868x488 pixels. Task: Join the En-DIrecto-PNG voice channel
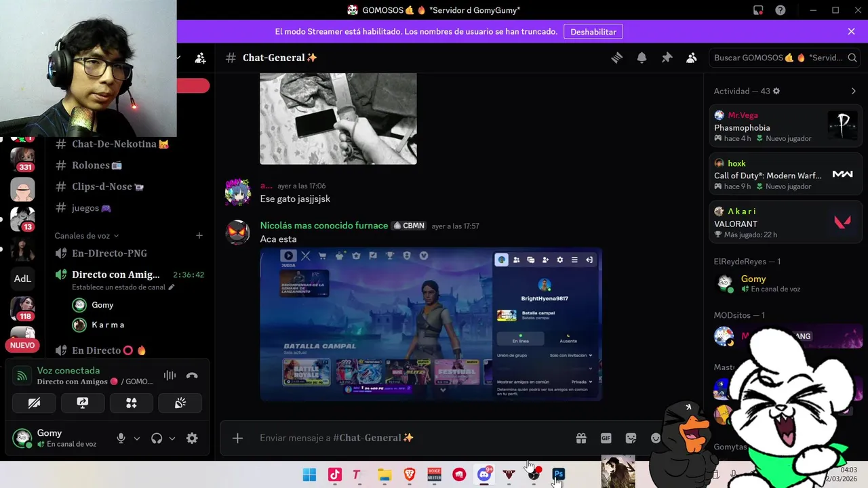(x=109, y=253)
